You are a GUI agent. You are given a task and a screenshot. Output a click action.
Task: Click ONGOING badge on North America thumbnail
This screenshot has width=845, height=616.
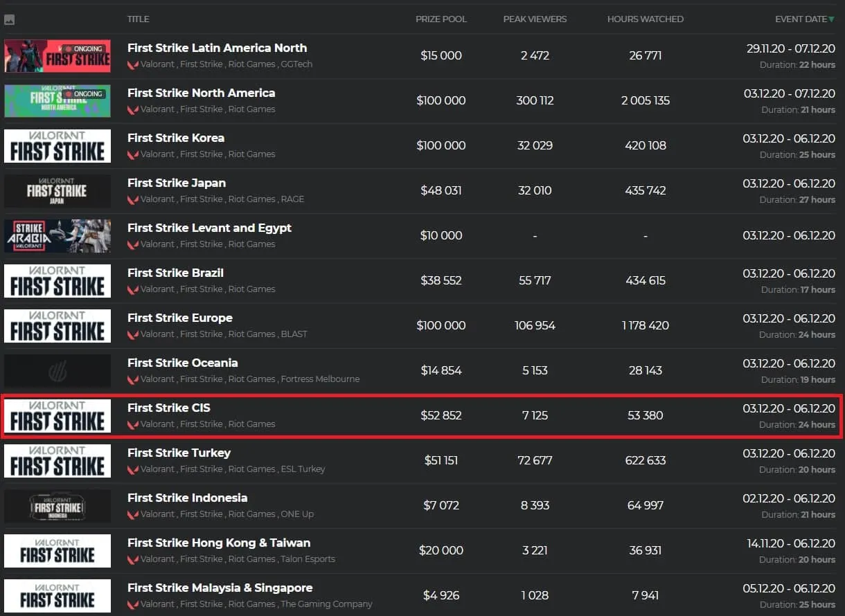click(x=84, y=94)
